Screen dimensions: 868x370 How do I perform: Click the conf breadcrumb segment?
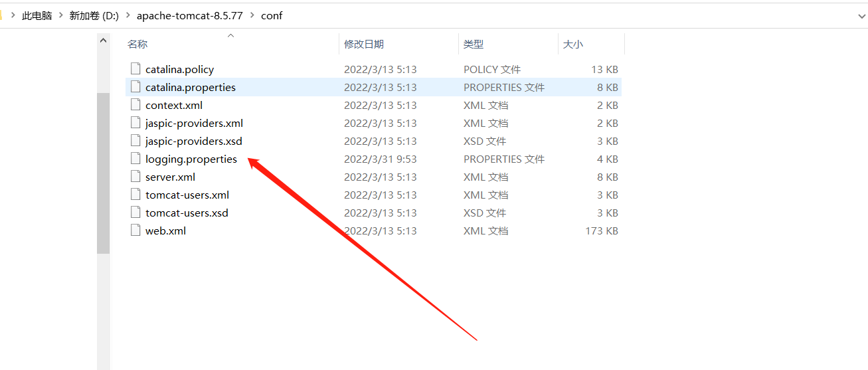pyautogui.click(x=272, y=16)
